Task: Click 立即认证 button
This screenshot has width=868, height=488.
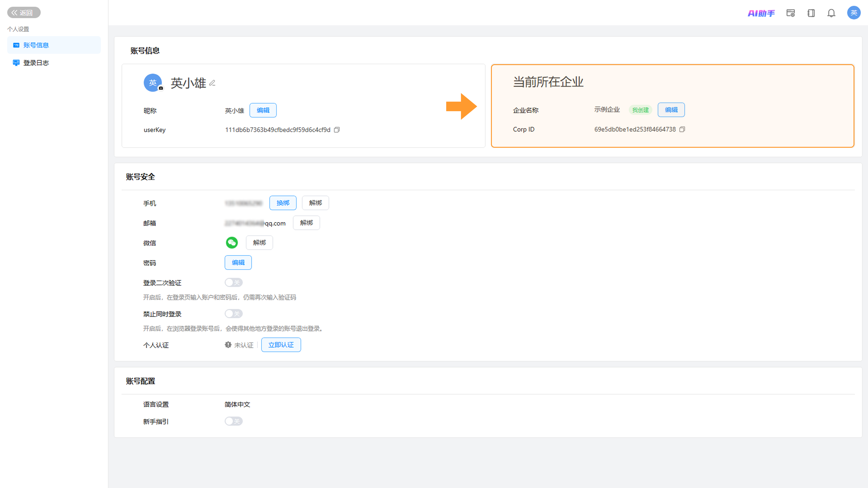Action: coord(281,345)
